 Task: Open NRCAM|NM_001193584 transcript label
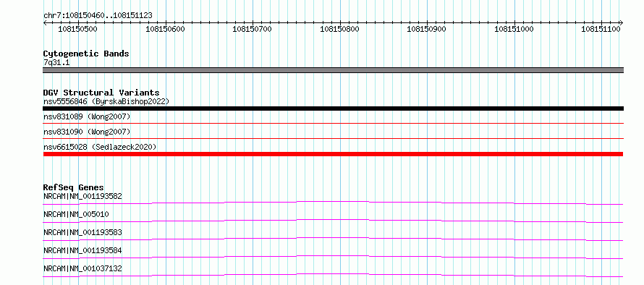82,250
